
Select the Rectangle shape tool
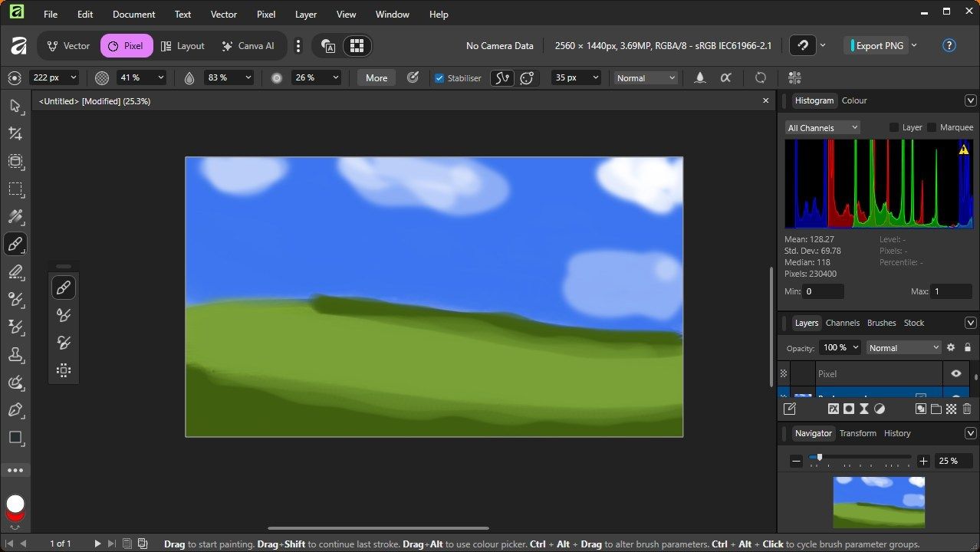click(x=15, y=437)
